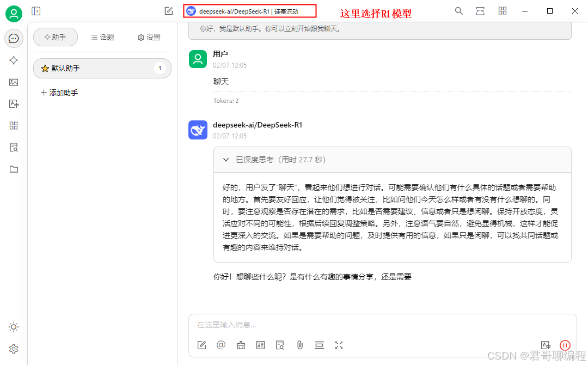Attach a file with paperclip icon

click(299, 345)
